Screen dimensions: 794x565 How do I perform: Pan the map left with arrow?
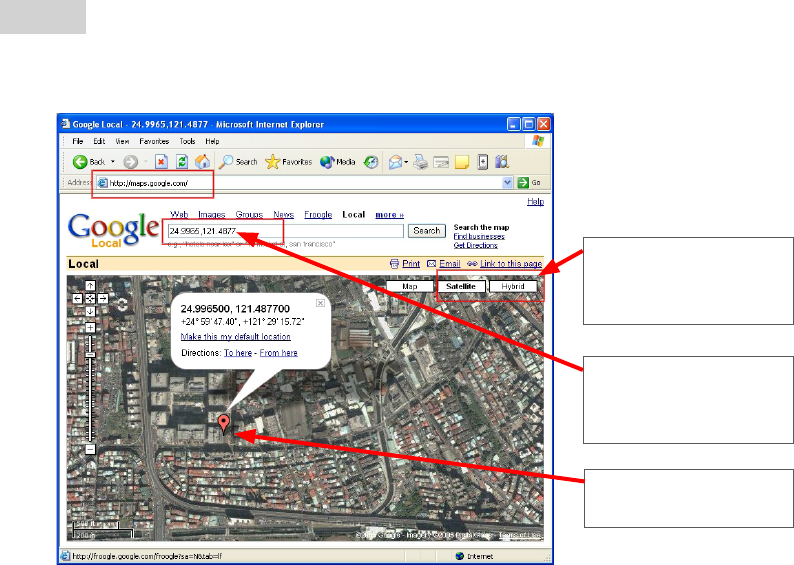[x=77, y=299]
